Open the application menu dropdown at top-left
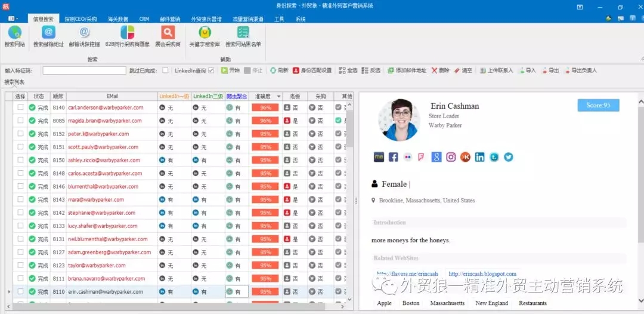 (13, 19)
